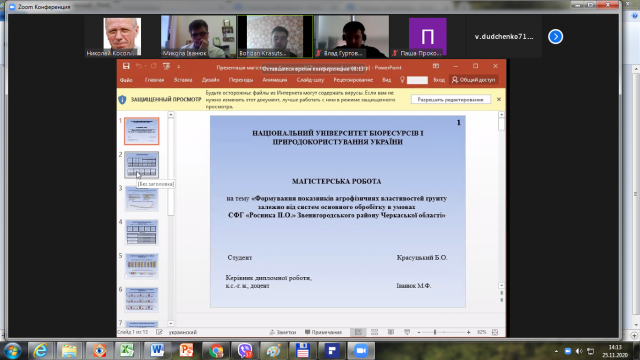This screenshot has height=360, width=640.
Task: Select Микола Іванюк participant video tile
Action: [198, 37]
